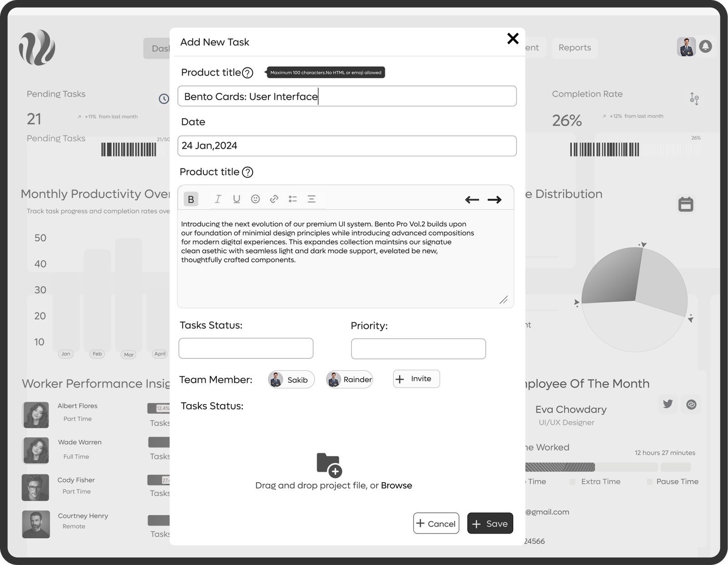
Task: Click the redo right arrow
Action: pos(495,200)
